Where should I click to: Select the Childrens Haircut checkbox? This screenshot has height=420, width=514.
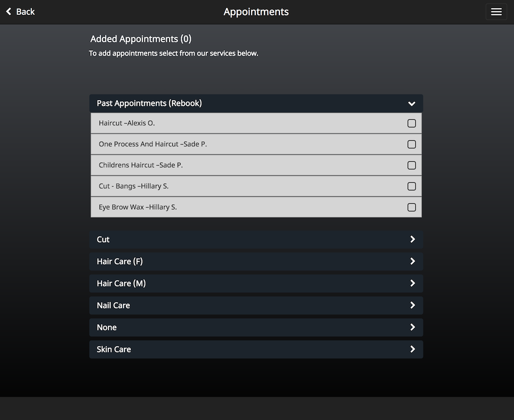coord(411,166)
